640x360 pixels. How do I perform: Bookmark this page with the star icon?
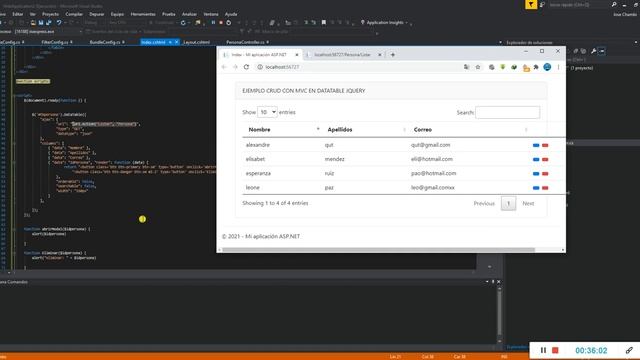point(478,67)
